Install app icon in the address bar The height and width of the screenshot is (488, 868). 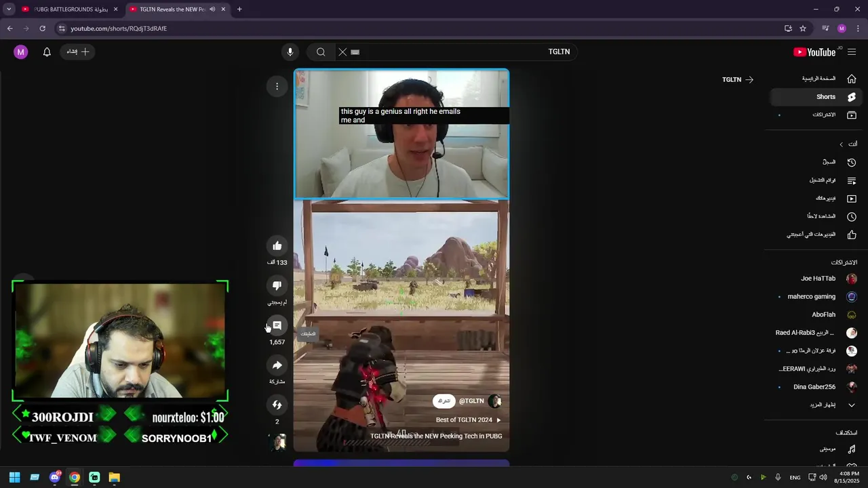coord(788,28)
